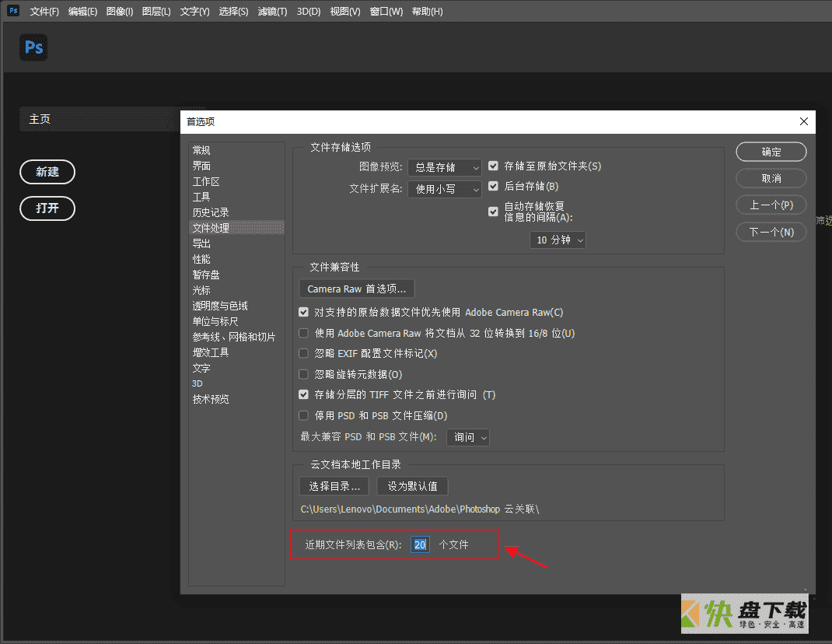Click the cloud directory path text C:\Users\Lenovo
The image size is (832, 644).
[x=420, y=509]
